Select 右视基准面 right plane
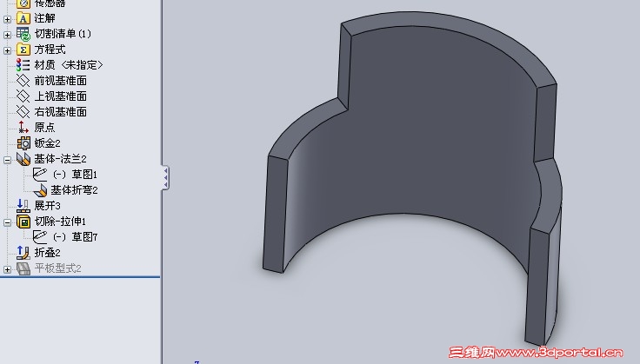This screenshot has width=640, height=364. point(60,112)
